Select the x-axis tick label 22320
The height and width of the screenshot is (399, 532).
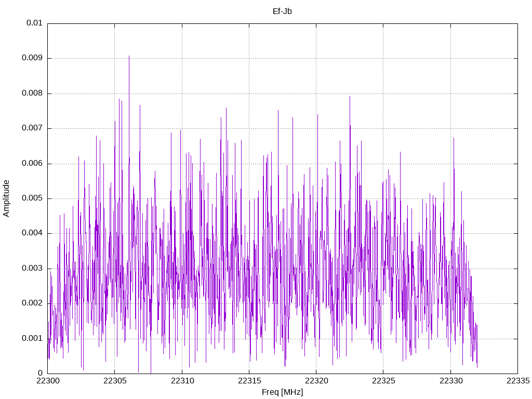tap(316, 381)
